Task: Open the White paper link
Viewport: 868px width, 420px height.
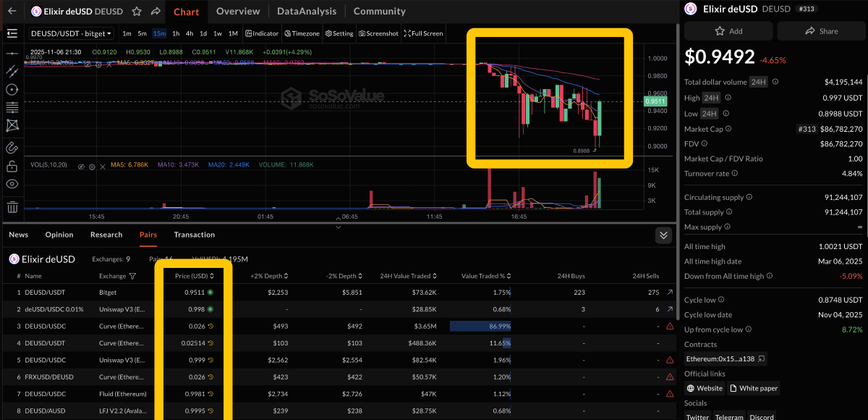Action: click(754, 388)
